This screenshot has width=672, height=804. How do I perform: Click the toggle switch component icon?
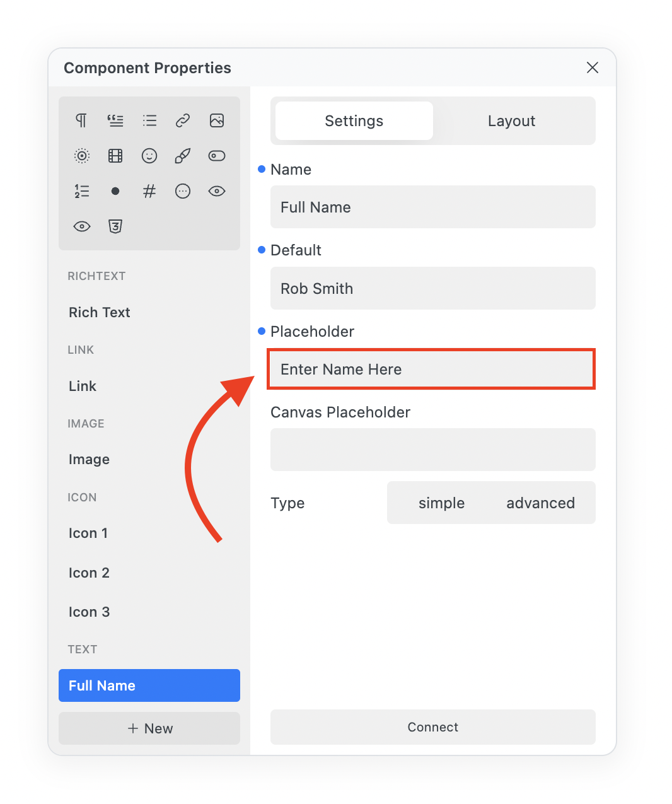[x=217, y=156]
